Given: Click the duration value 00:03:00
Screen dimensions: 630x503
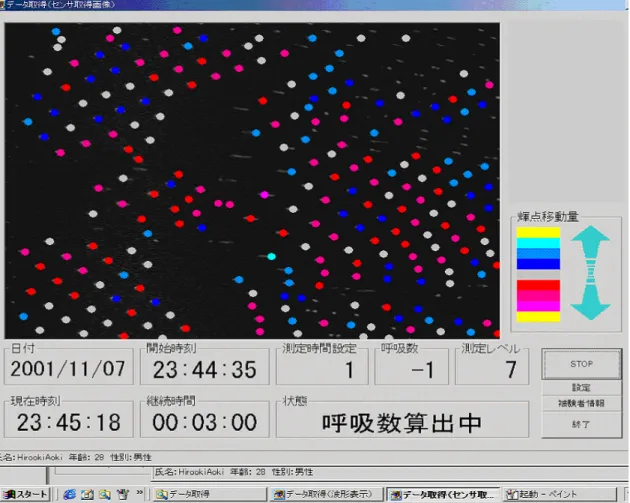Looking at the screenshot, I should click(x=205, y=422).
